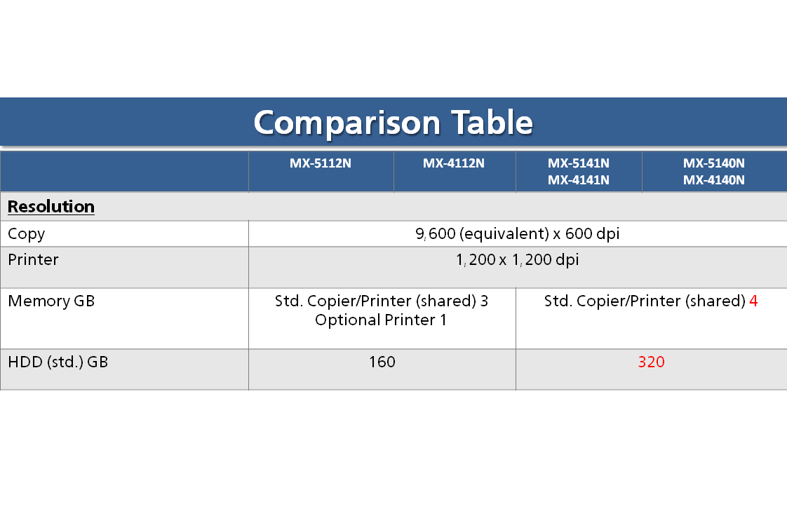Select the 1,200 x 1,200 dpi value

pos(517,260)
